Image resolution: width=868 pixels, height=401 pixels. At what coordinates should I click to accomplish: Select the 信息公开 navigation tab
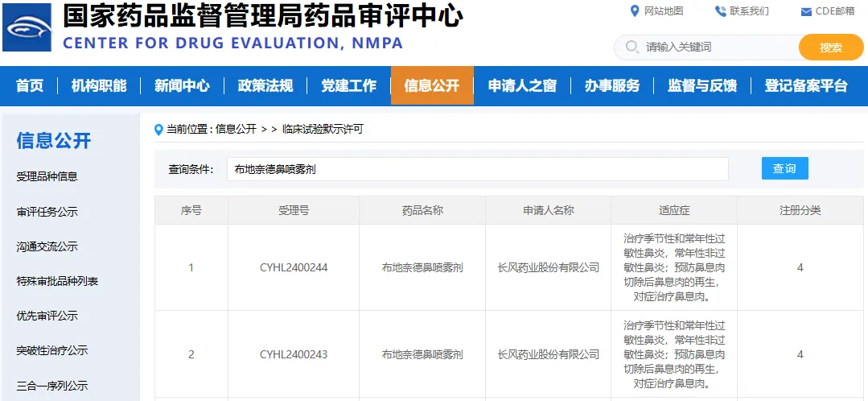click(x=432, y=85)
